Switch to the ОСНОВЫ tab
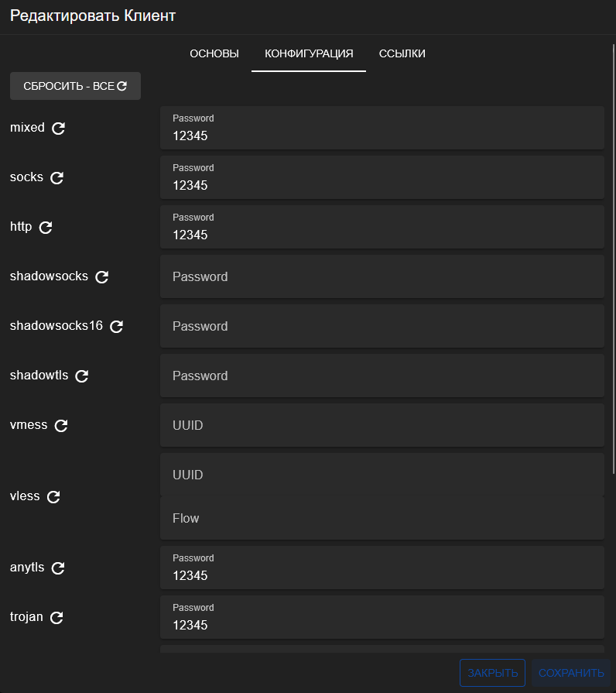The image size is (616, 693). [214, 53]
